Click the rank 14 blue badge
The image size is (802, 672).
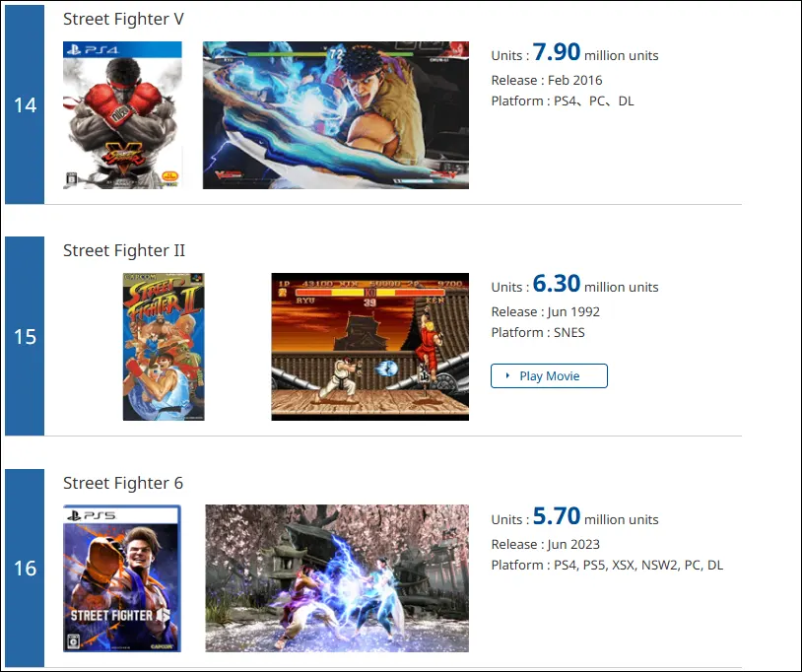click(x=25, y=104)
